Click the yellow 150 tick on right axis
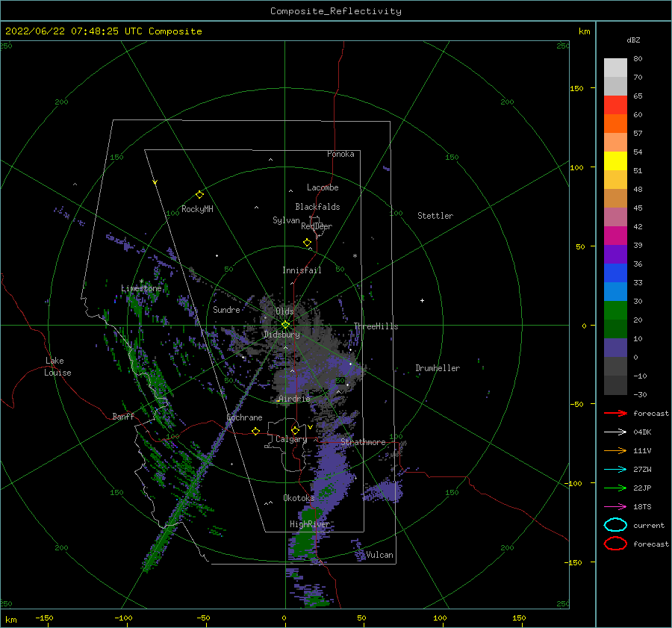Viewport: 672px width, 628px height. (576, 88)
